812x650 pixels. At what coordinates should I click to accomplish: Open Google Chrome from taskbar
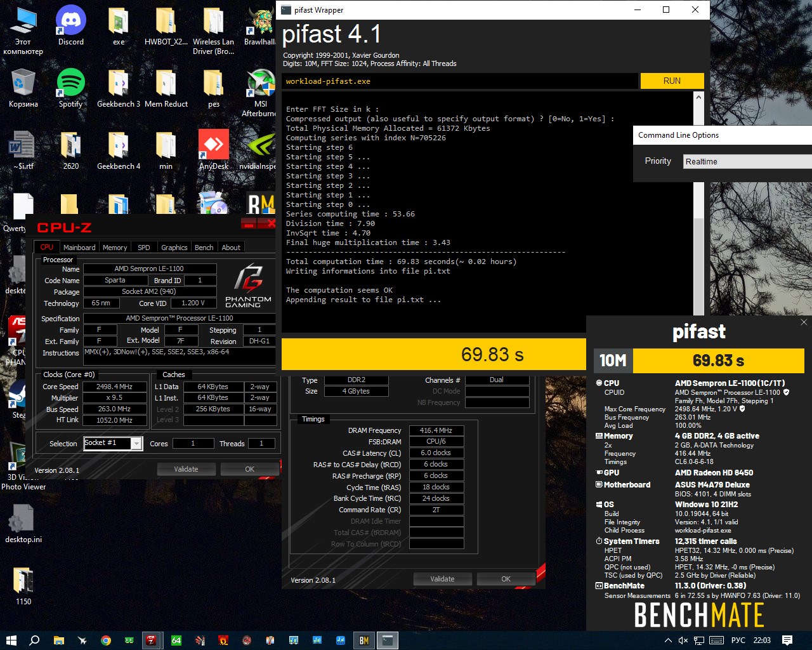coord(106,640)
